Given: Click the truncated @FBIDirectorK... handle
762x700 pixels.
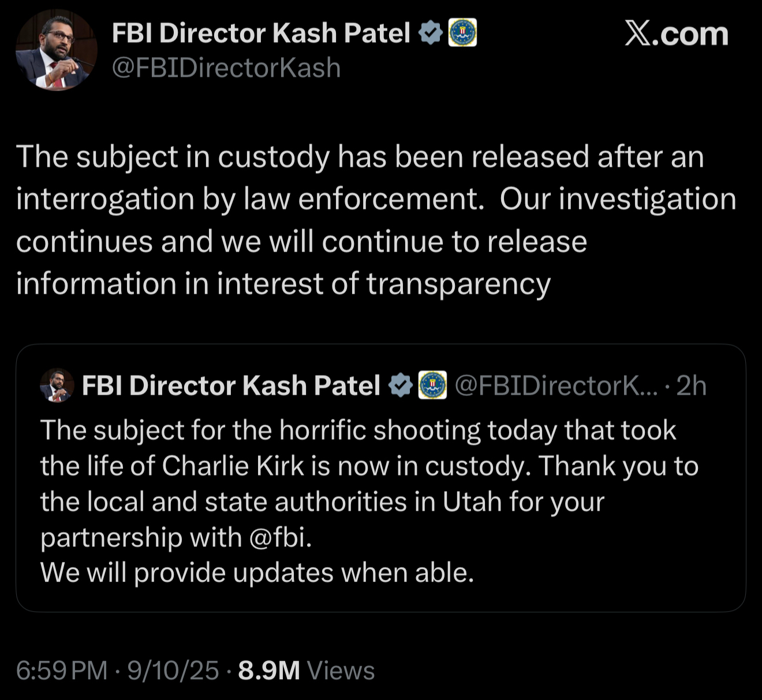Looking at the screenshot, I should point(556,385).
